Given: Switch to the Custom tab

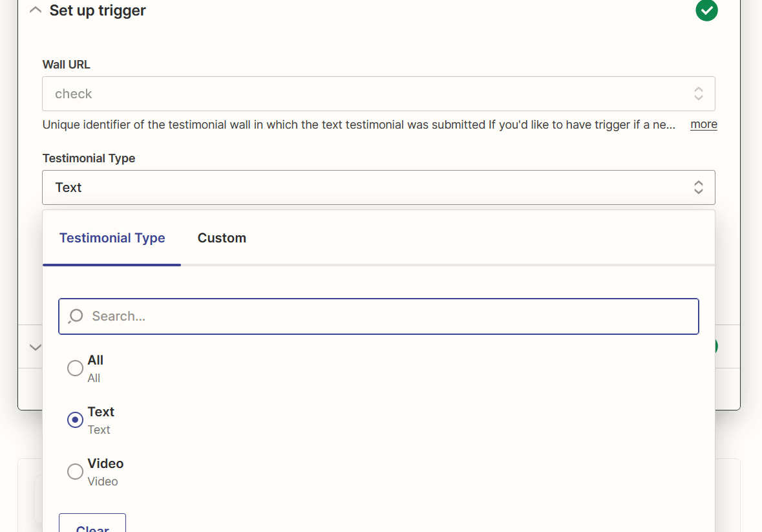Looking at the screenshot, I should point(222,238).
